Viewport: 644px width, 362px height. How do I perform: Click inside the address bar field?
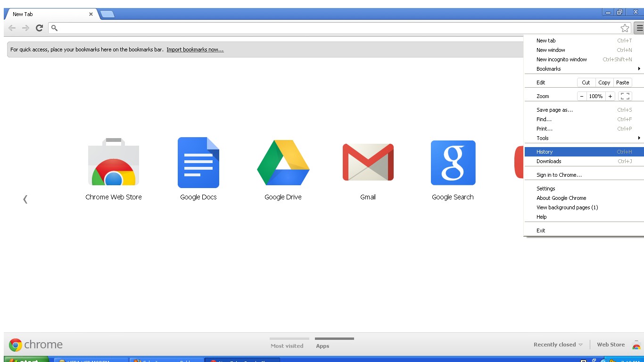[330, 28]
